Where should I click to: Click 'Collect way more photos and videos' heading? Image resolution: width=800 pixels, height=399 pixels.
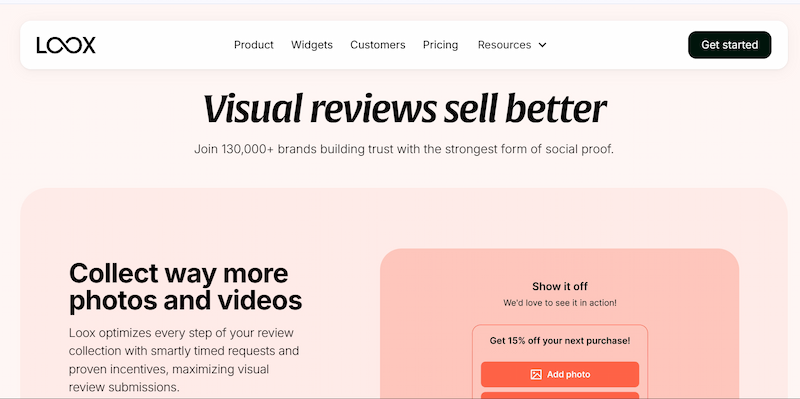185,287
